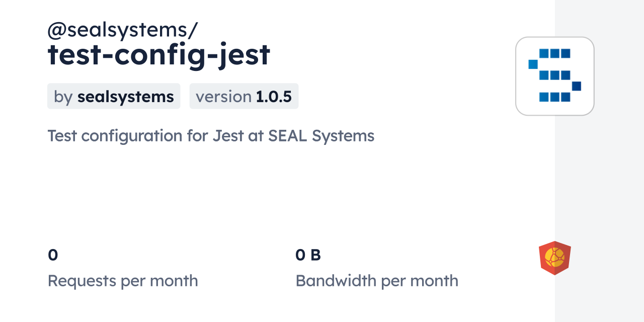Image resolution: width=644 pixels, height=322 pixels.
Task: Click the top dark blue logo squares
Action: pos(554,53)
